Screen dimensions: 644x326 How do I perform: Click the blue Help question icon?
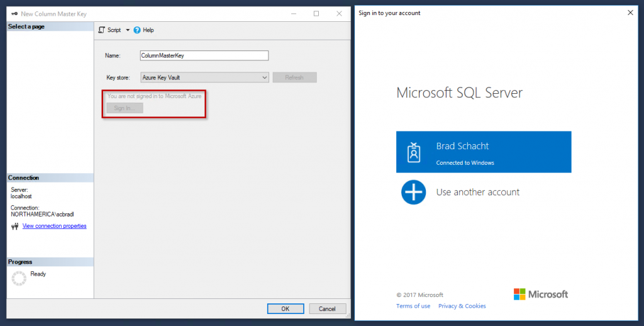[137, 30]
